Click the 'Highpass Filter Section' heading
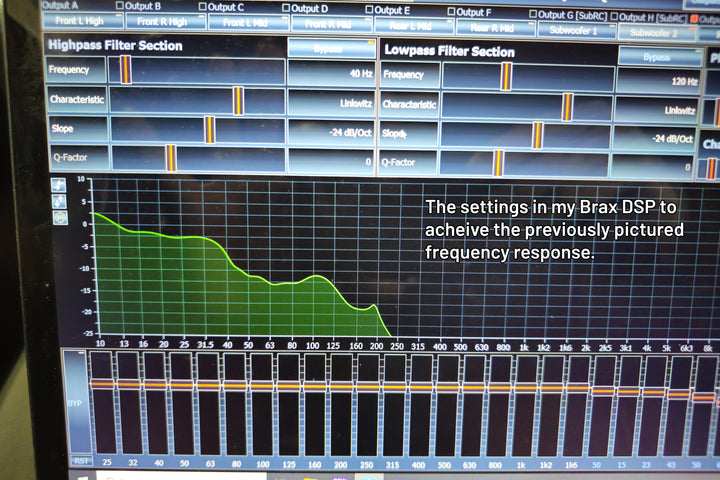The width and height of the screenshot is (720, 480). pyautogui.click(x=115, y=45)
